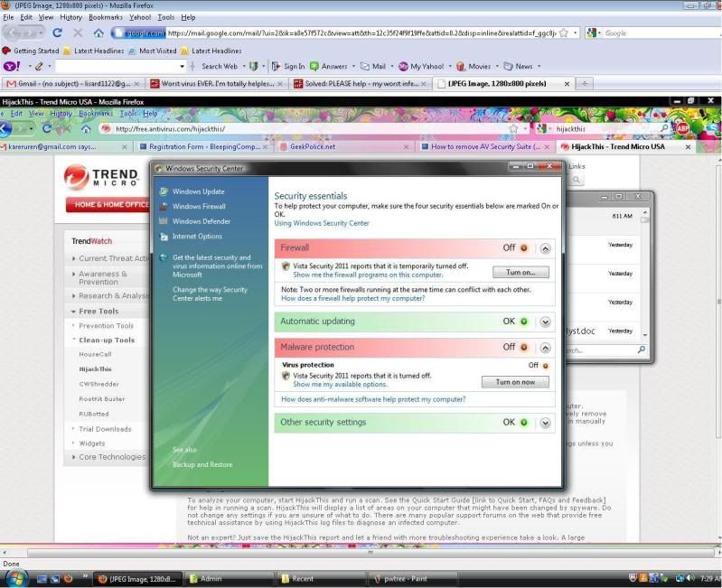The image size is (722, 588).
Task: Open the Yahoo! menu in outer Firefox
Action: click(140, 17)
